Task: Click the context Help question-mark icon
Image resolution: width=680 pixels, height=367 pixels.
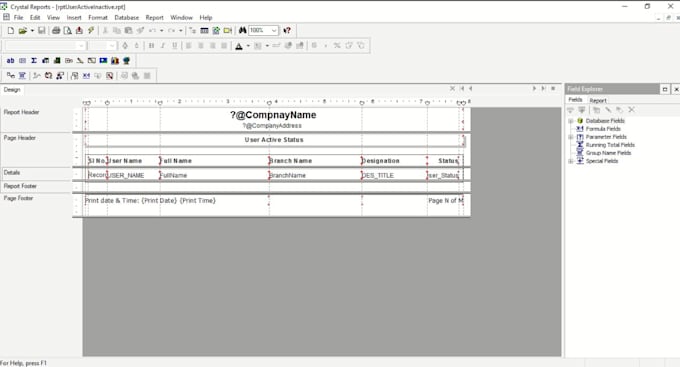Action: click(x=287, y=30)
